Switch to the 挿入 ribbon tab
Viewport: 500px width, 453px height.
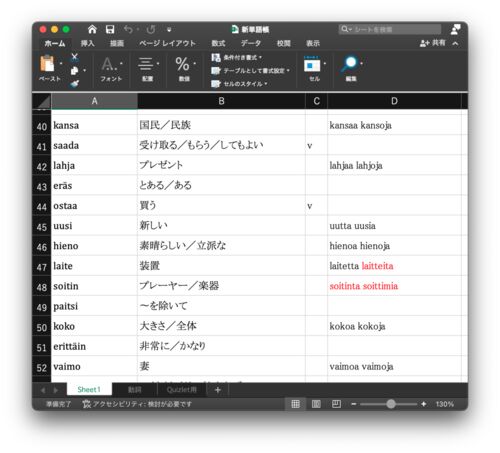tap(88, 43)
